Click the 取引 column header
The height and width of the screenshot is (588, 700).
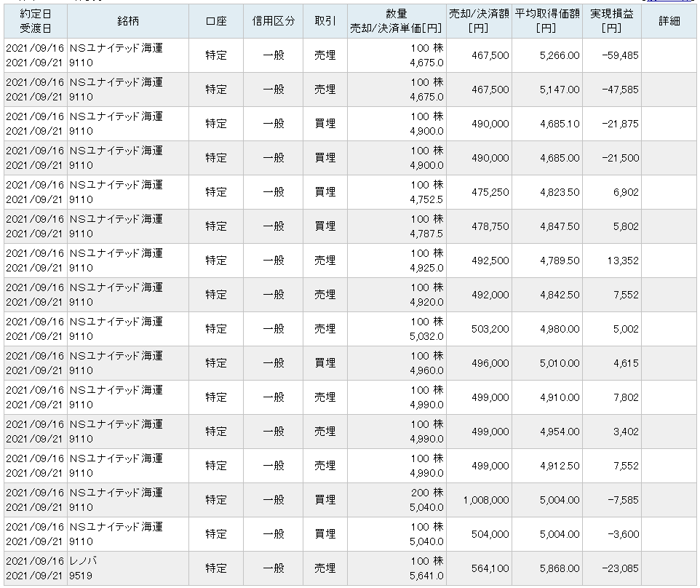tap(325, 21)
